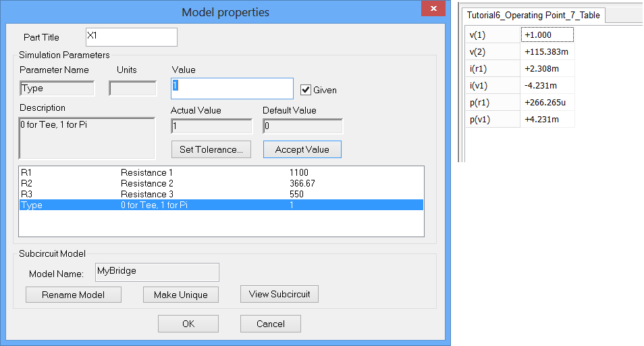Confirm with the OK button

[188, 324]
